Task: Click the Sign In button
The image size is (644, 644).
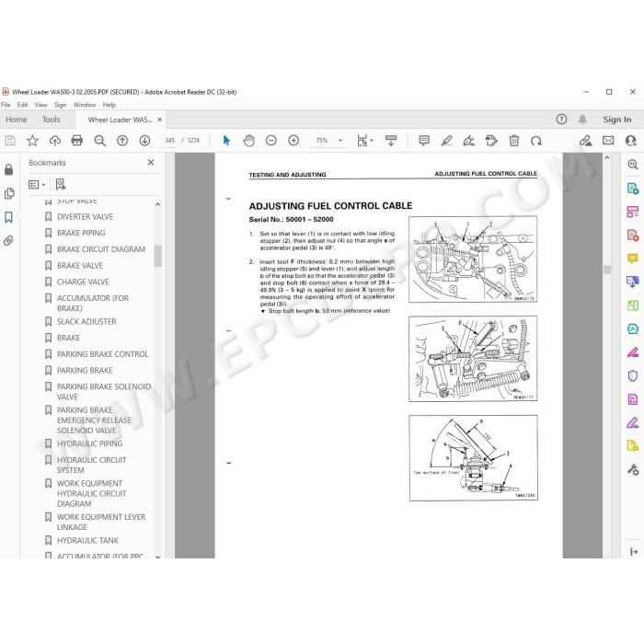Action: click(x=617, y=120)
